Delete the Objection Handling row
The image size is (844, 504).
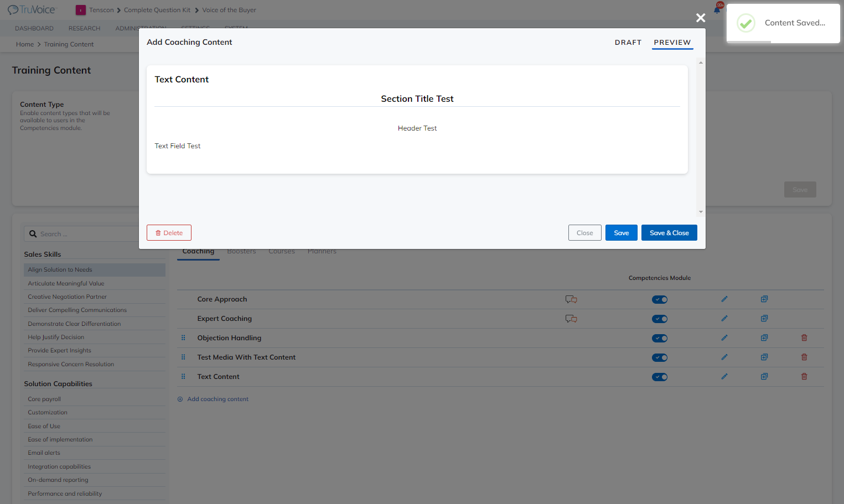pyautogui.click(x=804, y=338)
